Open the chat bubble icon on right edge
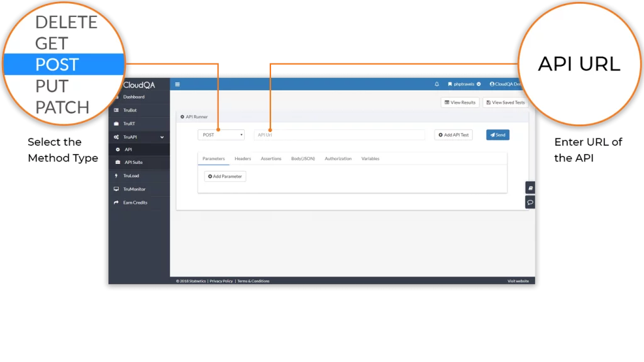Viewport: 644px width, 362px height. tap(530, 202)
